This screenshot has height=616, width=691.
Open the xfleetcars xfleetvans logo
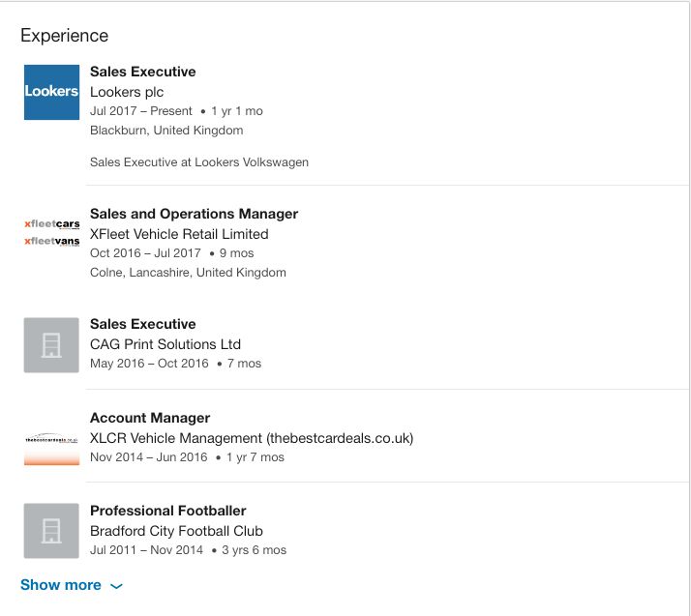(52, 232)
